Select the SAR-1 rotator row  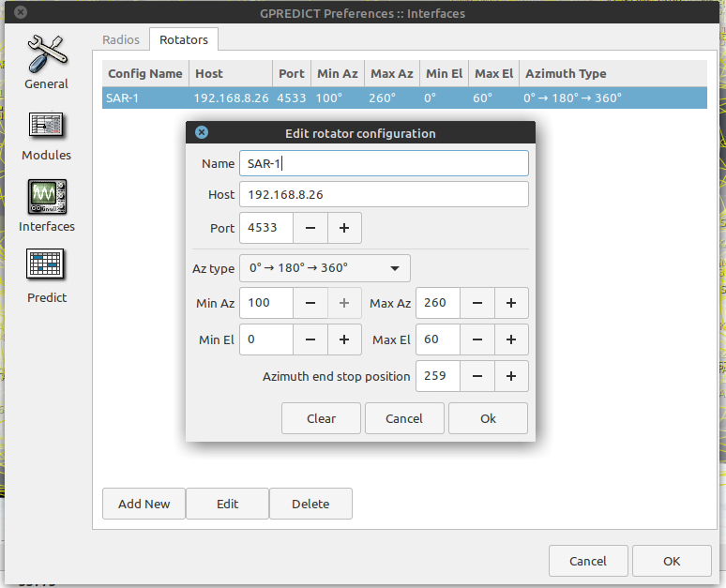coord(404,98)
